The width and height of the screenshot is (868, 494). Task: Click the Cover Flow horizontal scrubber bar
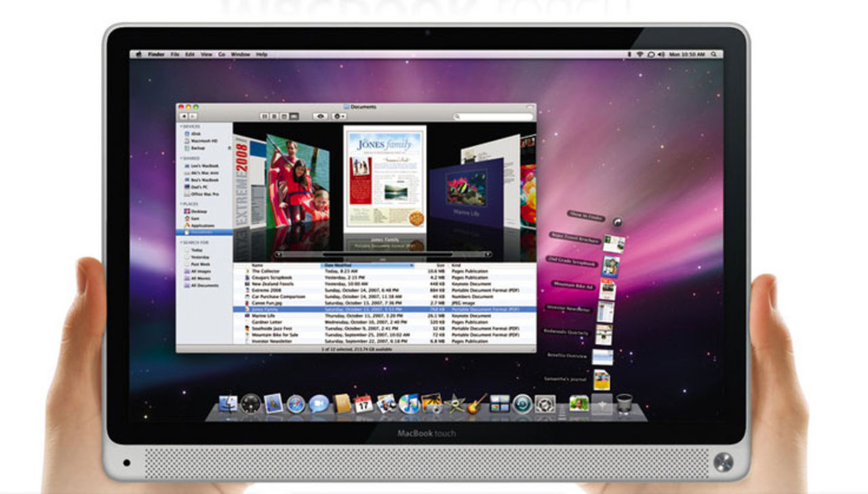pos(383,254)
